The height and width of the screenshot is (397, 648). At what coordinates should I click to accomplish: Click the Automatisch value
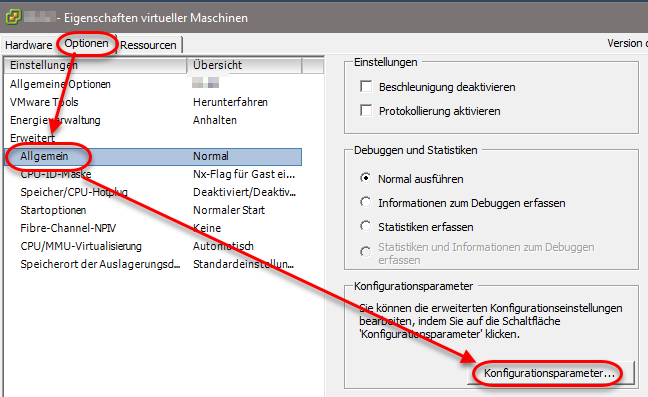(x=223, y=246)
